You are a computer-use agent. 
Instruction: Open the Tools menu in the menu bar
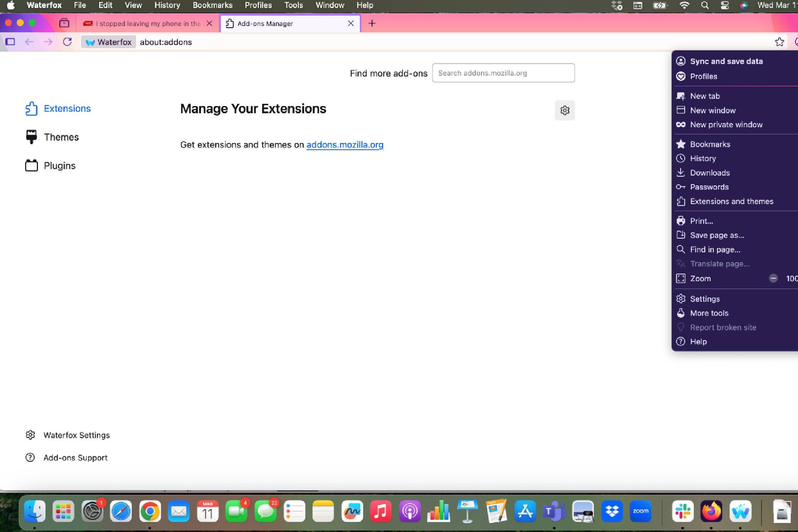click(x=293, y=5)
